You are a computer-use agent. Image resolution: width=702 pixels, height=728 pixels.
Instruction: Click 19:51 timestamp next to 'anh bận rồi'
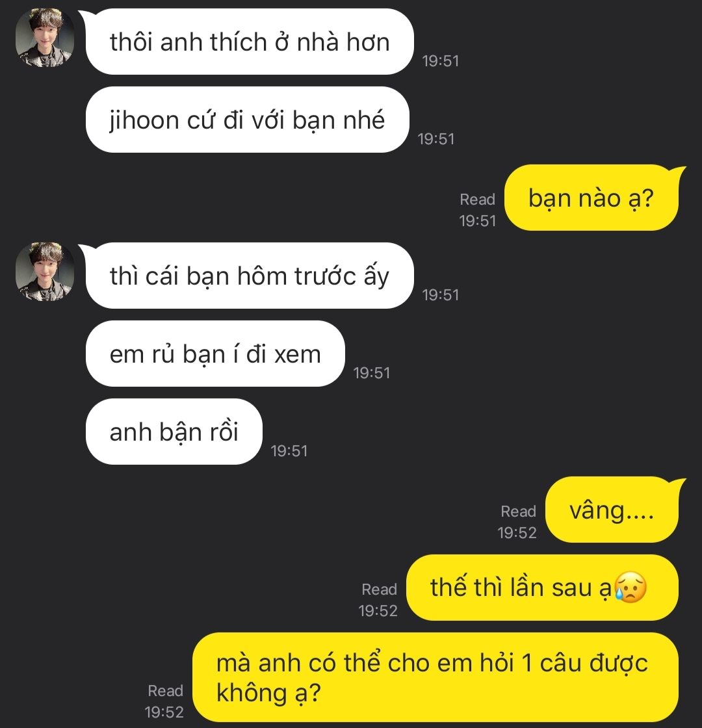tap(289, 451)
